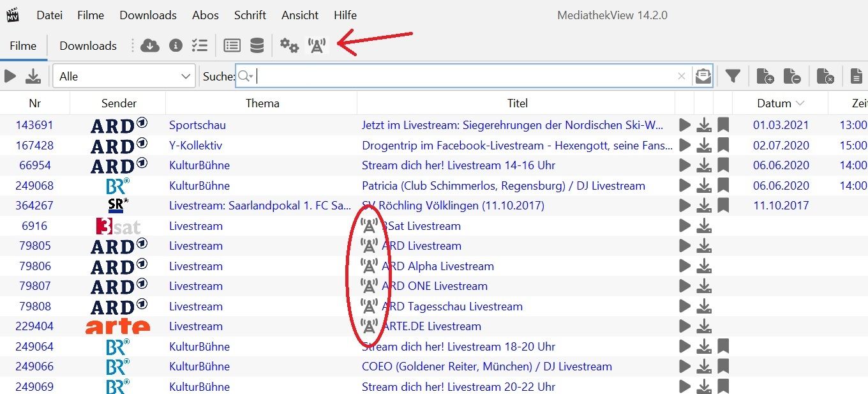Select row number 143691

(34, 125)
